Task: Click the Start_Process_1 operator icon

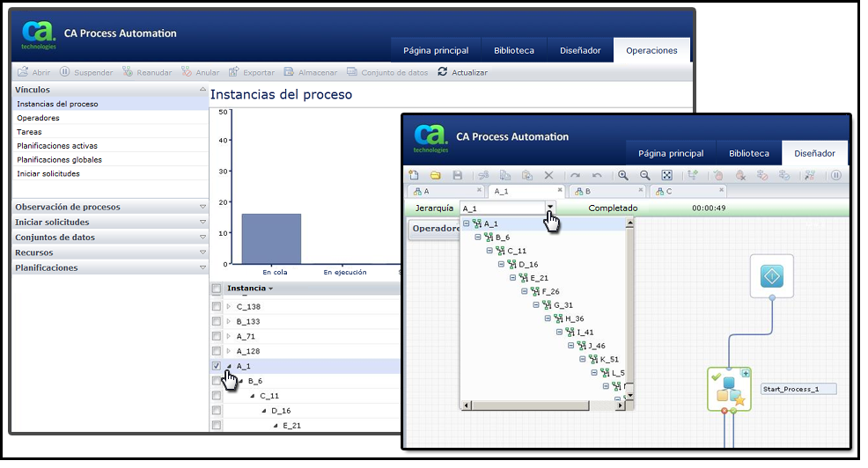Action: click(729, 390)
